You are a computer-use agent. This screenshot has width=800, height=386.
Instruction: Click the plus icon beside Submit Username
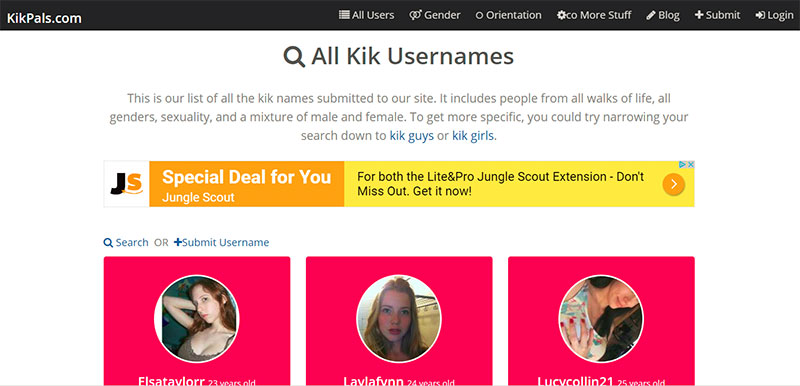[x=178, y=242]
